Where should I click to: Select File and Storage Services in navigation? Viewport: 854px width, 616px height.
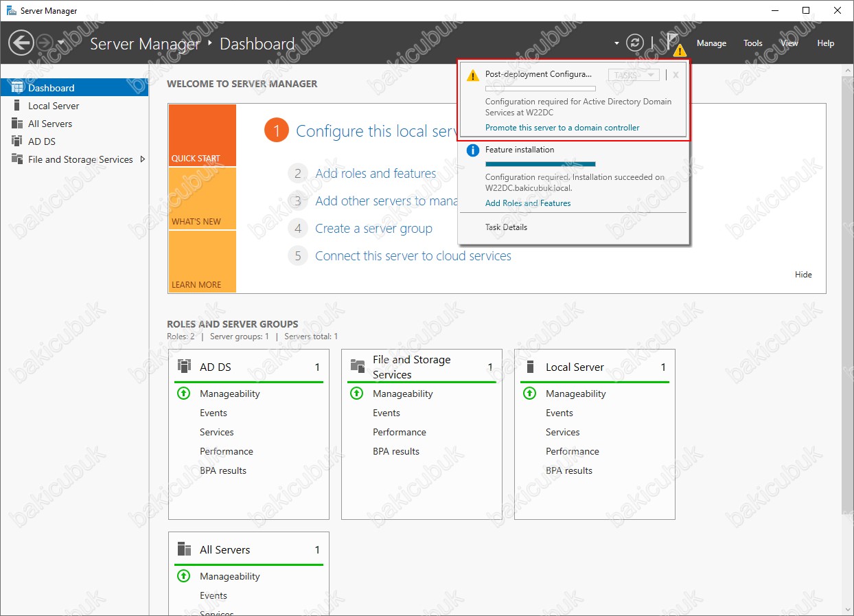(x=74, y=159)
